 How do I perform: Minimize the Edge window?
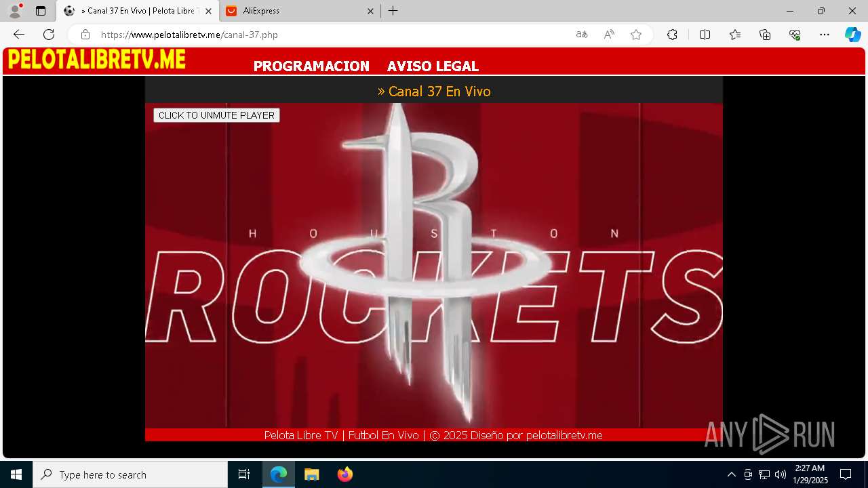pyautogui.click(x=790, y=11)
